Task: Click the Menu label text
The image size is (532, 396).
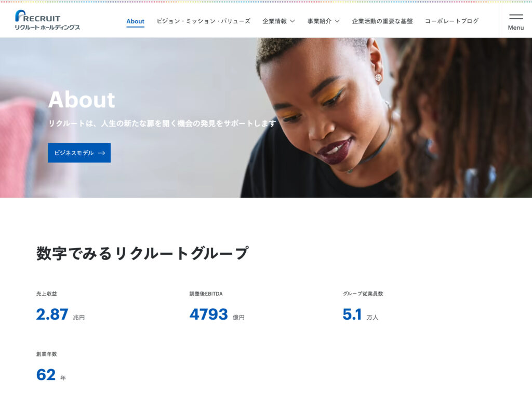Action: tap(516, 28)
